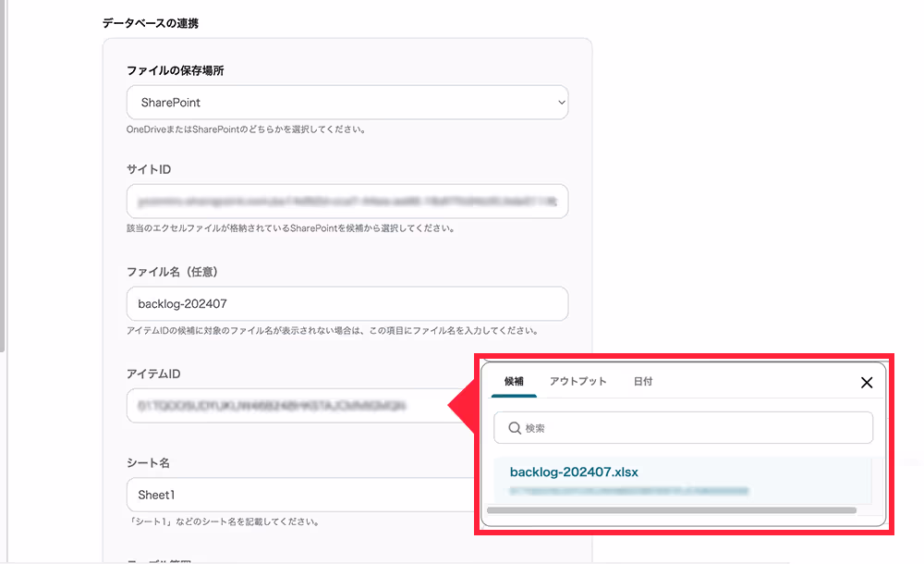Click the アイテムID input field
Image resolution: width=924 pixels, height=564 pixels.
pyautogui.click(x=300, y=406)
